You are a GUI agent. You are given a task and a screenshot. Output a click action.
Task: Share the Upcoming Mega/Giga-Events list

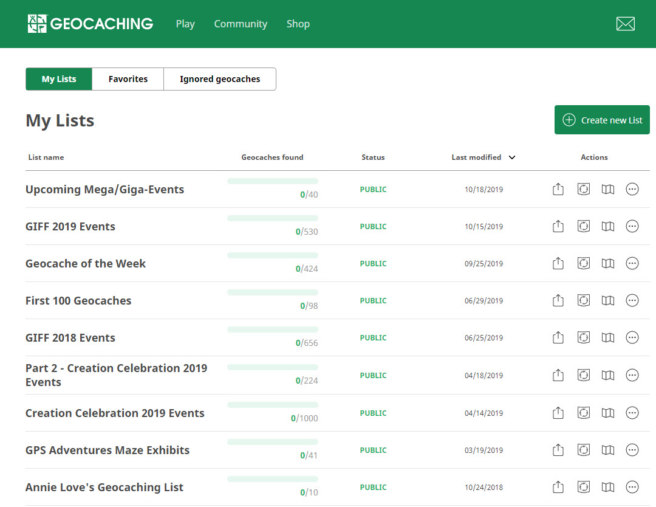pyautogui.click(x=559, y=190)
